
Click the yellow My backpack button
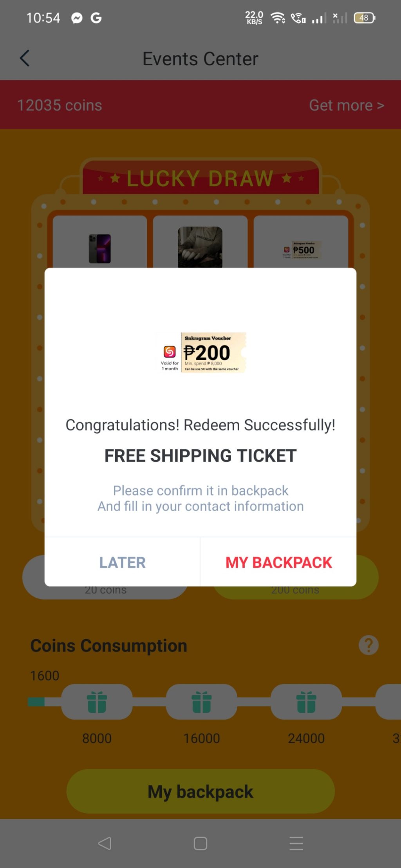(200, 791)
